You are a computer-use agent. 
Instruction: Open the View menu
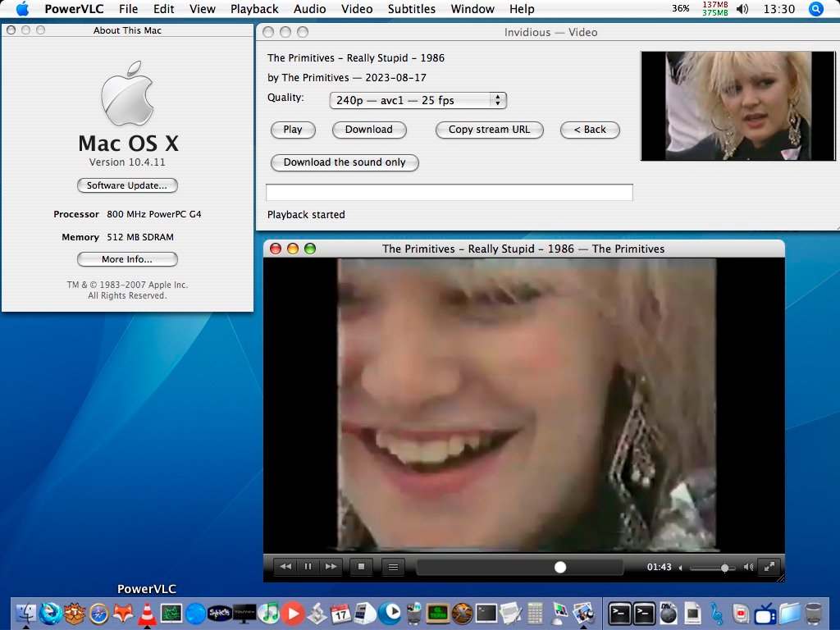(x=202, y=9)
